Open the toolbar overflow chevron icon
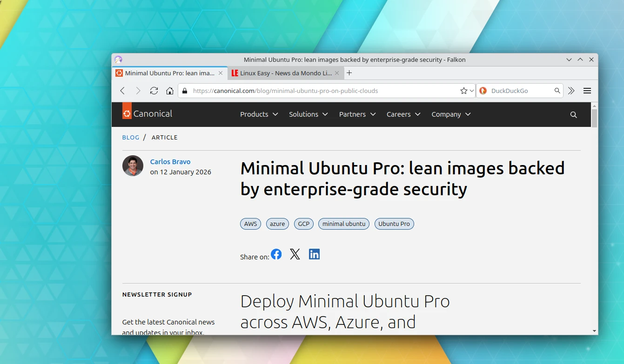Screen dimensions: 624x364 coord(571,91)
